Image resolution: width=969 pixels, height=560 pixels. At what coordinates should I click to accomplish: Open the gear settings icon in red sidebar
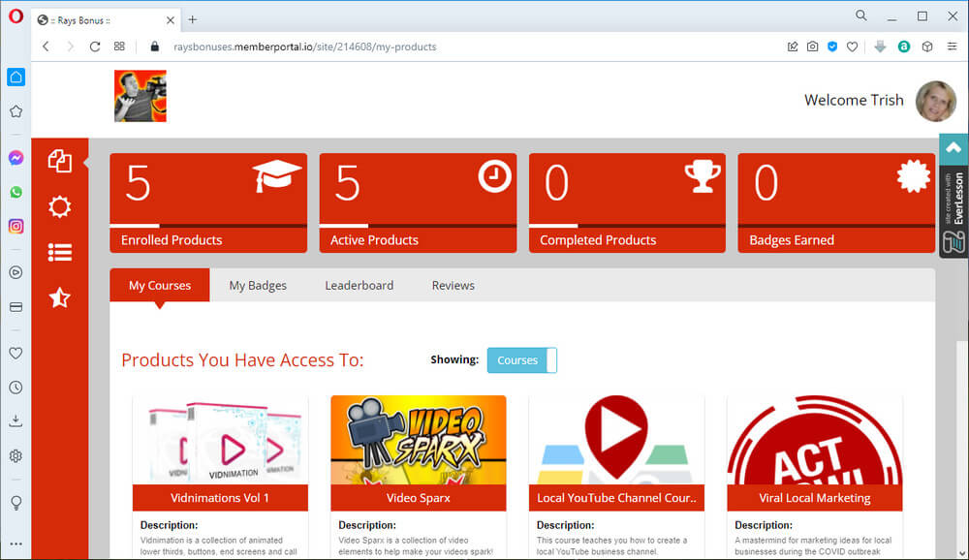60,206
